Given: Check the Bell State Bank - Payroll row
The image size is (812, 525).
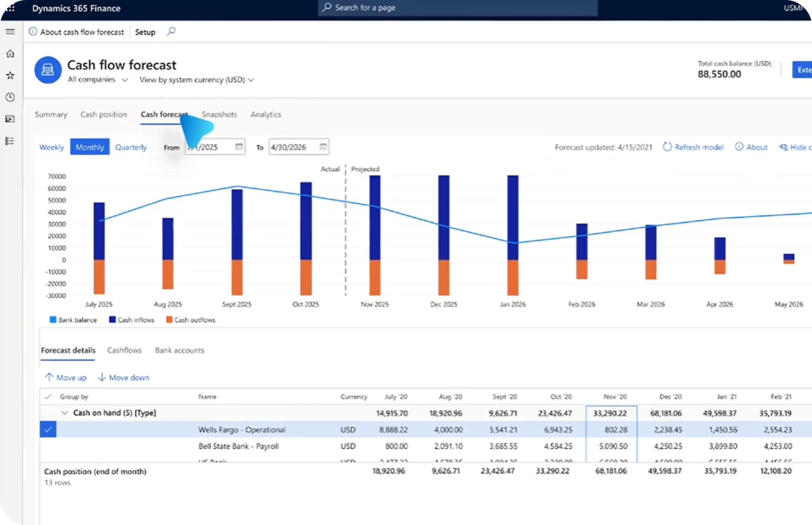Looking at the screenshot, I should (x=48, y=446).
